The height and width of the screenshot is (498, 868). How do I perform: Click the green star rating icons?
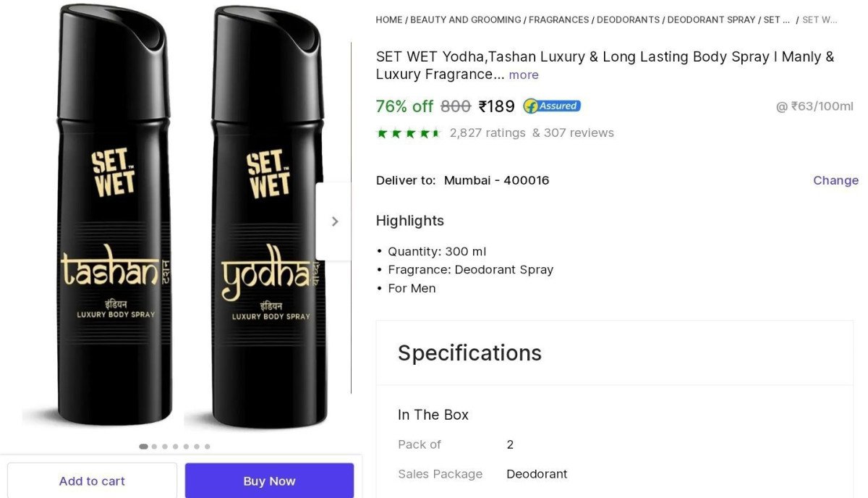(x=408, y=133)
